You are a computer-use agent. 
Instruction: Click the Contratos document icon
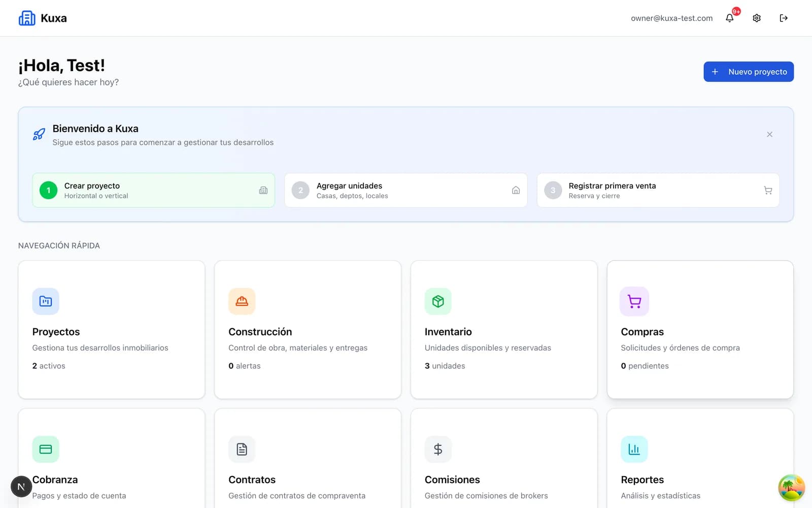242,449
